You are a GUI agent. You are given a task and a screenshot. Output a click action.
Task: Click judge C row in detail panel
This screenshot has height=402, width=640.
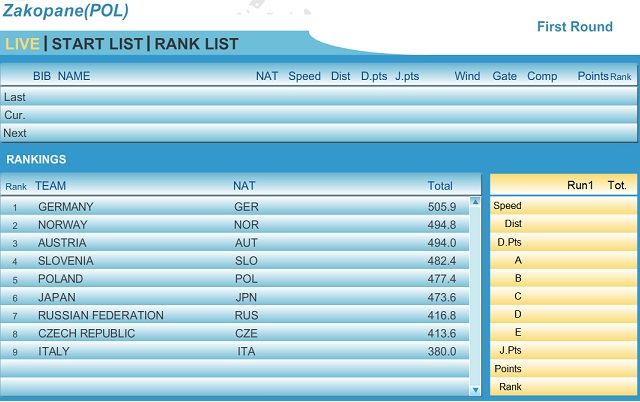click(x=563, y=296)
